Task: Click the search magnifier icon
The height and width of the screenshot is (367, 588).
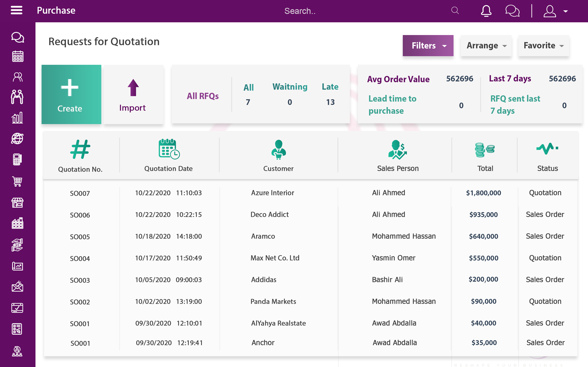Action: point(455,11)
